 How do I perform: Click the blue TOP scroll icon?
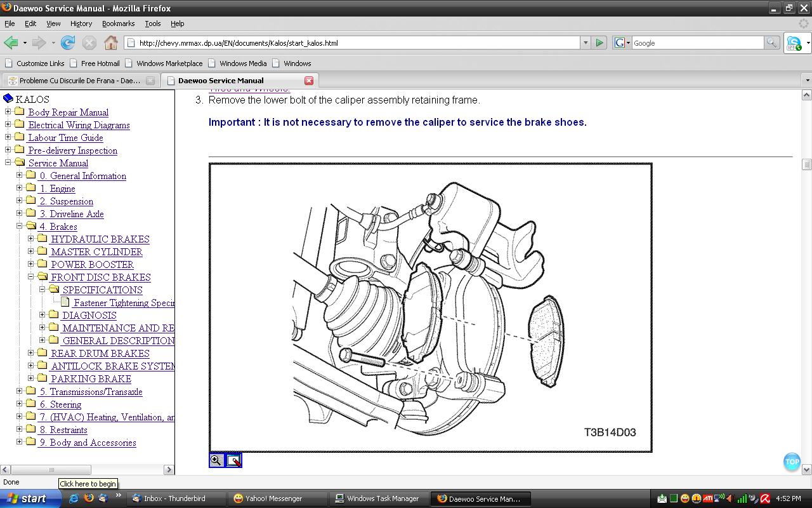pyautogui.click(x=792, y=462)
